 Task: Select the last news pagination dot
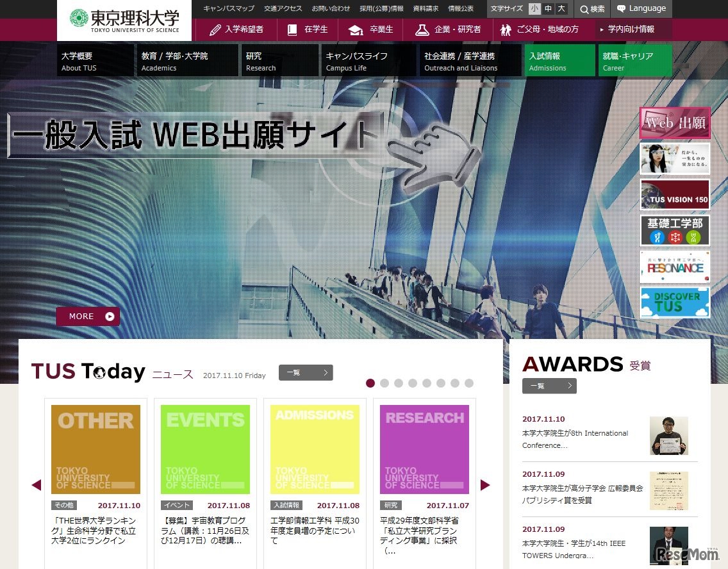[469, 383]
